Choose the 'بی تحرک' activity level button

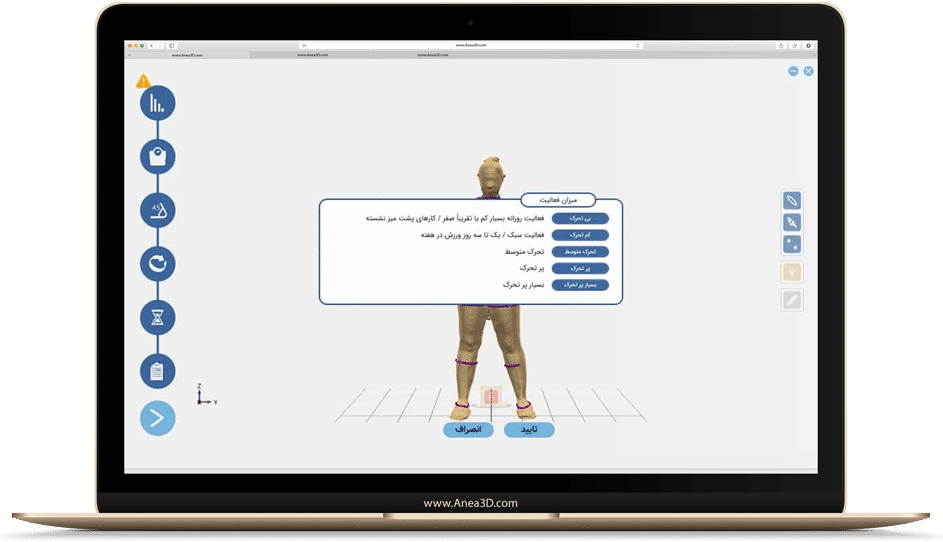click(580, 218)
